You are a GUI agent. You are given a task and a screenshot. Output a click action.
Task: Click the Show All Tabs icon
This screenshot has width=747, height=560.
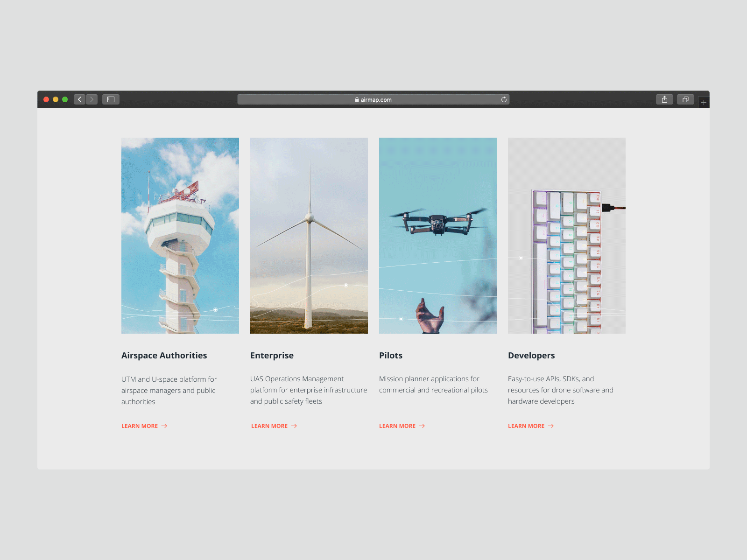tap(685, 99)
